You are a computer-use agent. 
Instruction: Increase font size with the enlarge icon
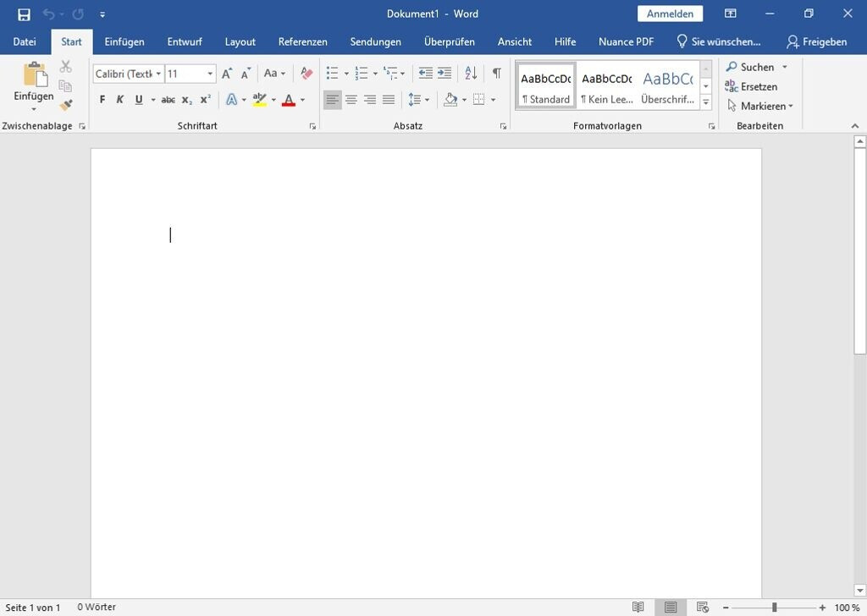coord(227,74)
